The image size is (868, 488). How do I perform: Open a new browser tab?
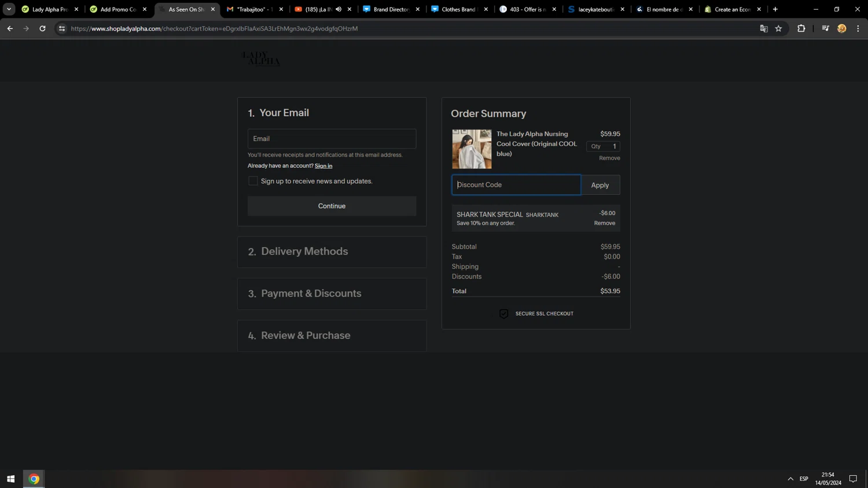tap(775, 9)
